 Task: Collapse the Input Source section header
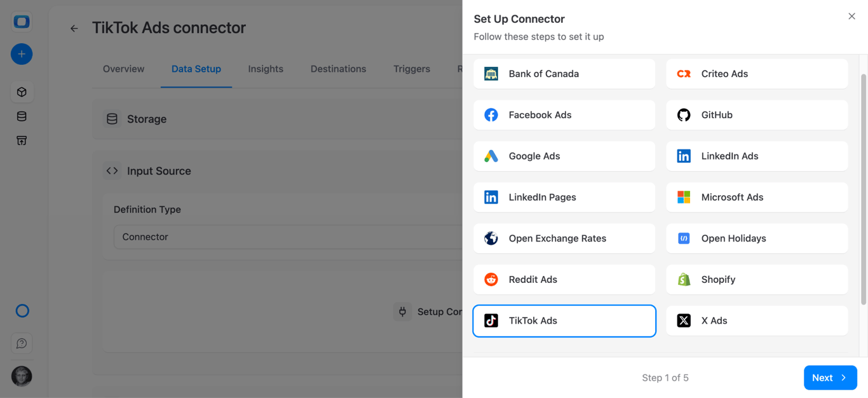pos(278,171)
